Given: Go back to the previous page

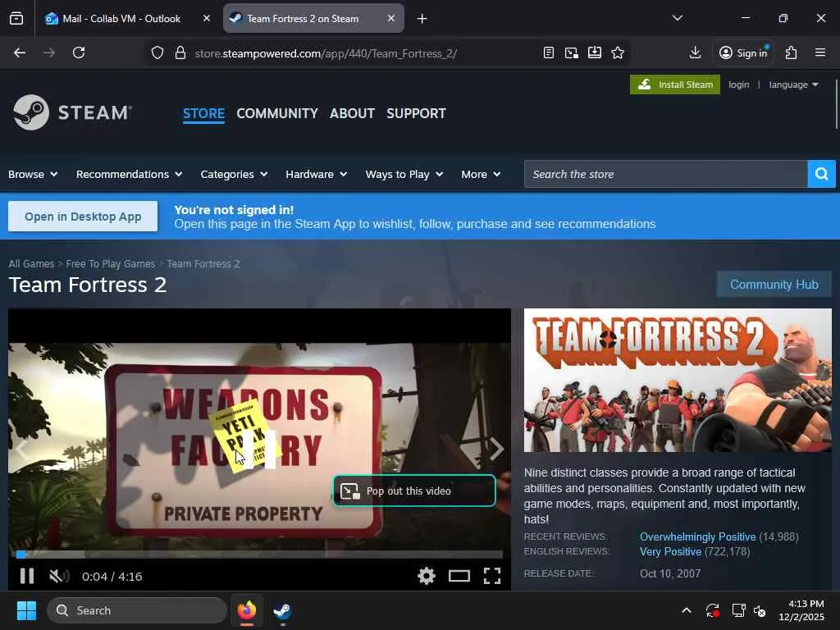Looking at the screenshot, I should pos(20,52).
